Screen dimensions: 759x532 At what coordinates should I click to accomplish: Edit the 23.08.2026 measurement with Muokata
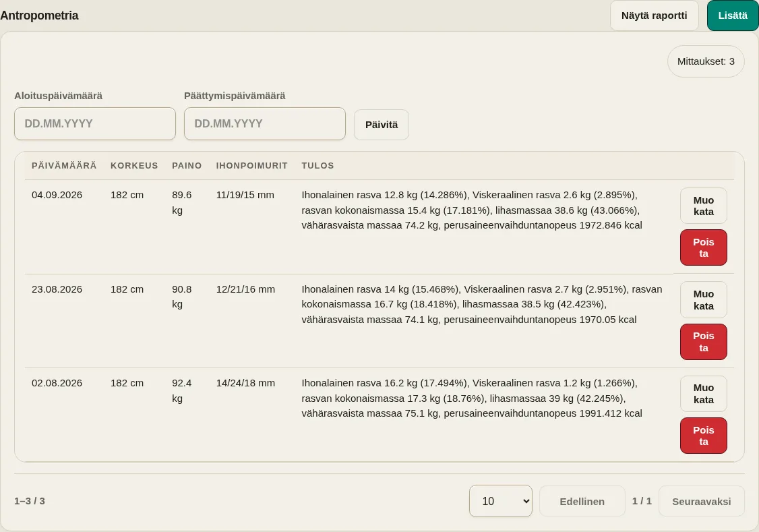point(703,300)
